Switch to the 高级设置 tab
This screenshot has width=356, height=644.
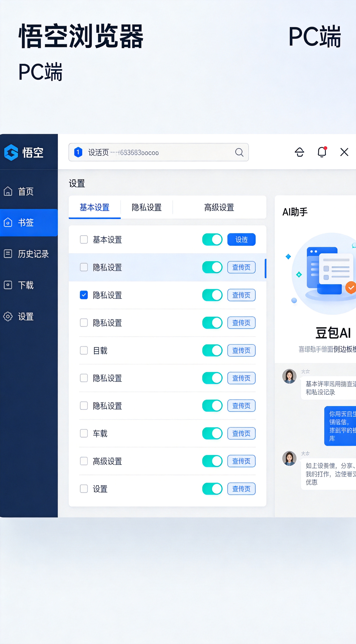[219, 207]
